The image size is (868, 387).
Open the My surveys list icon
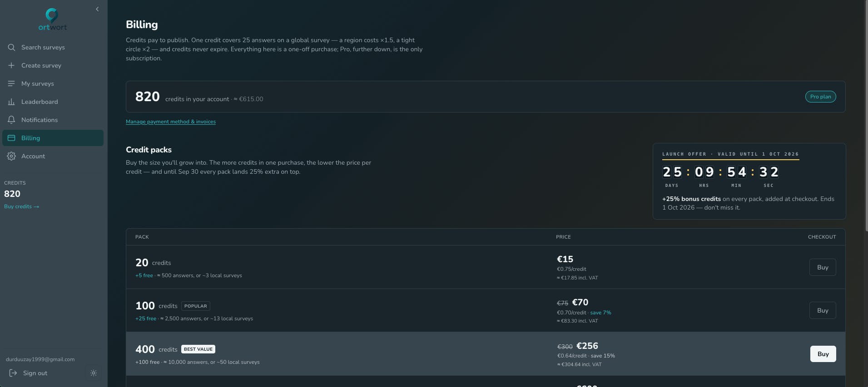(x=11, y=83)
